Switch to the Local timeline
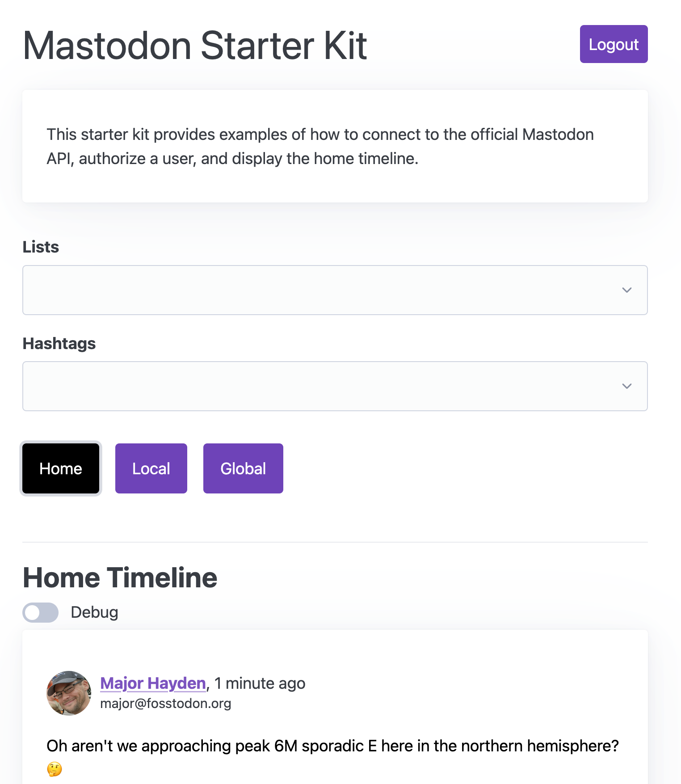Image resolution: width=681 pixels, height=784 pixels. [151, 468]
